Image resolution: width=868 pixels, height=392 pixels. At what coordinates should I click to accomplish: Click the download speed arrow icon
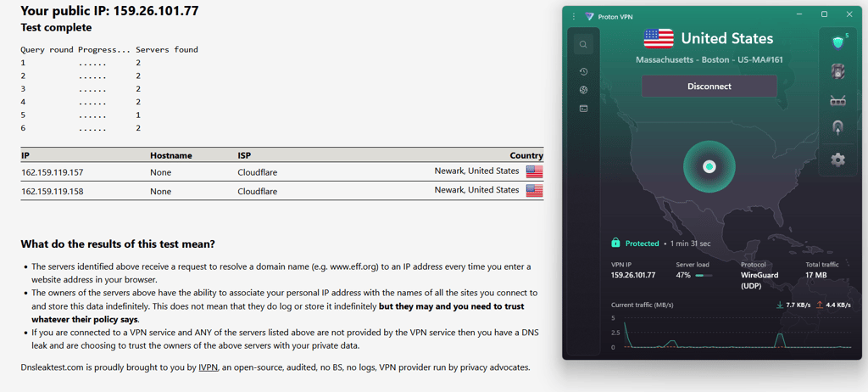(780, 305)
